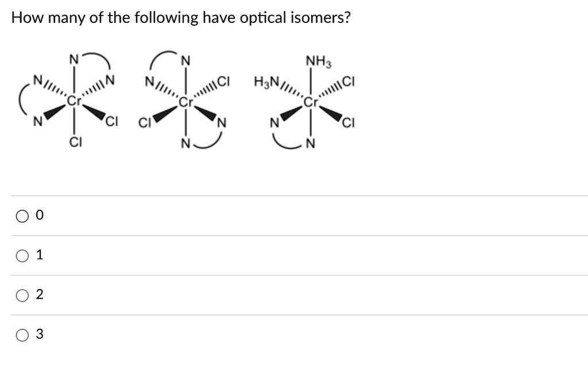Image resolution: width=588 pixels, height=365 pixels.
Task: Click the Cr center with axial Cl below
Action: [x=74, y=101]
